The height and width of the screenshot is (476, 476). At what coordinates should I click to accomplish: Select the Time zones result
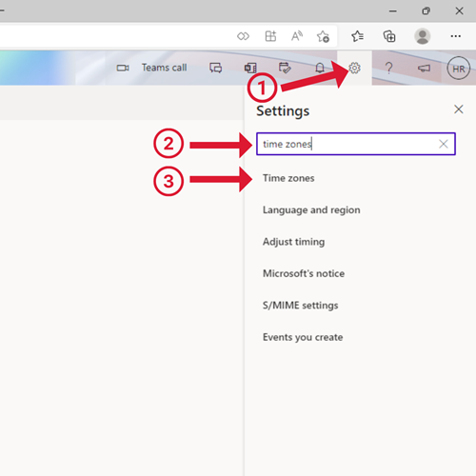[x=288, y=178]
